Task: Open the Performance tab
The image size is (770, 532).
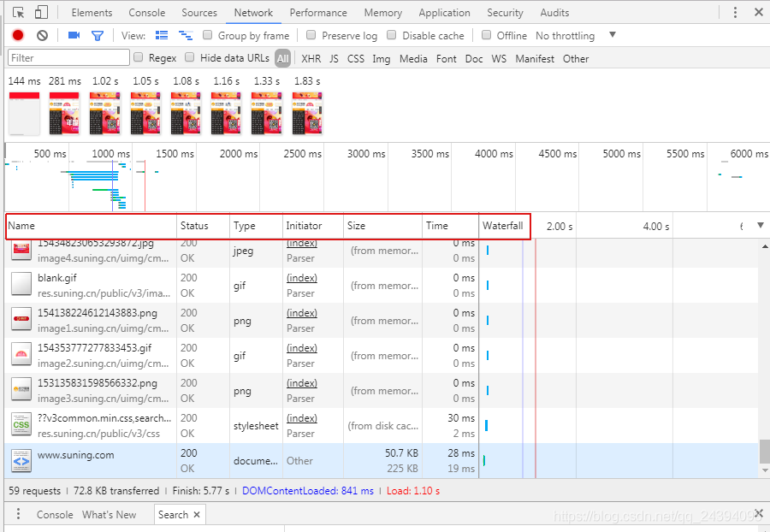Action: (318, 13)
